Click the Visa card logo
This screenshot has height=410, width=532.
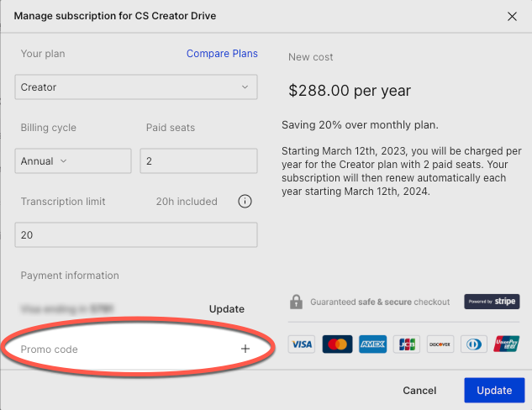click(301, 344)
